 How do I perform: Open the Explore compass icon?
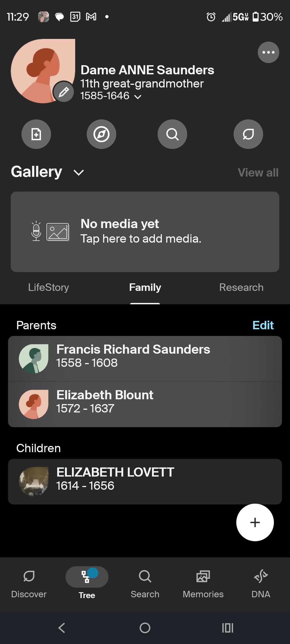coord(102,134)
